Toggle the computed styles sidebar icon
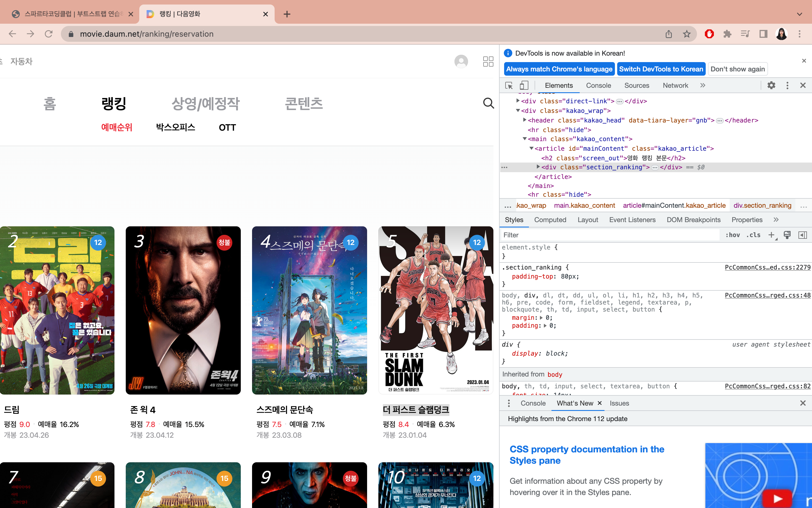The image size is (812, 508). (803, 235)
